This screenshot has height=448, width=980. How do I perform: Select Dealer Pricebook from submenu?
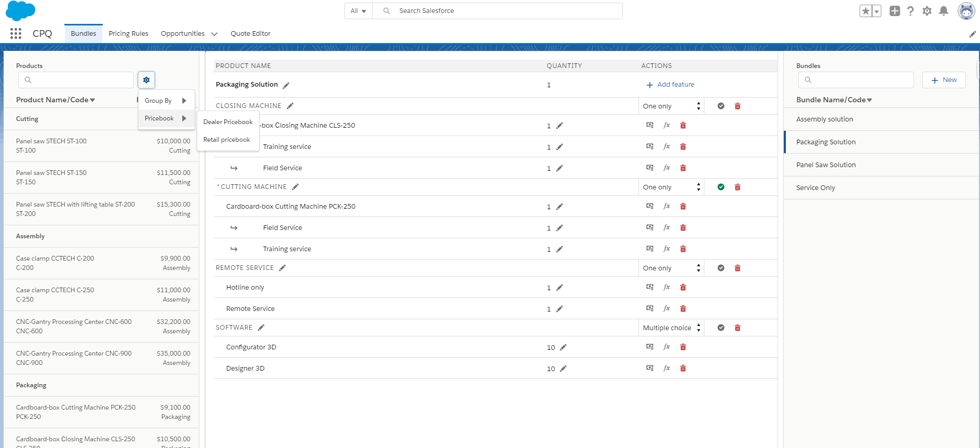tap(228, 122)
